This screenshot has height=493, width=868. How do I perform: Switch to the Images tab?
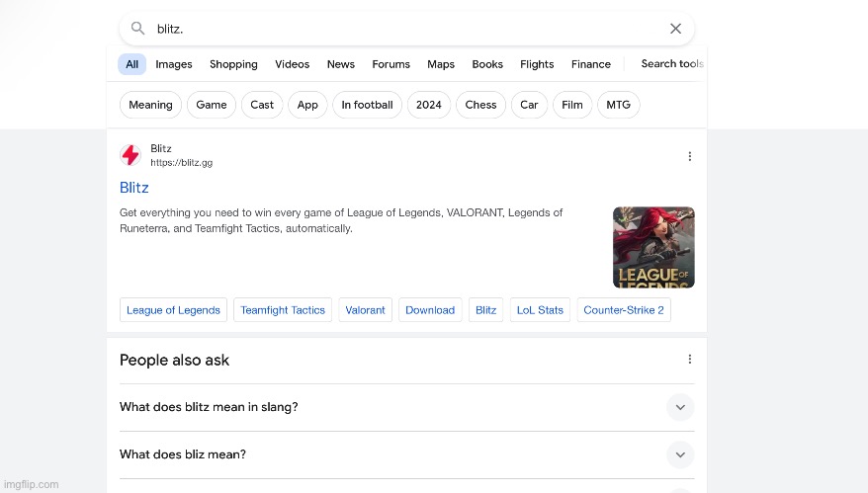174,64
